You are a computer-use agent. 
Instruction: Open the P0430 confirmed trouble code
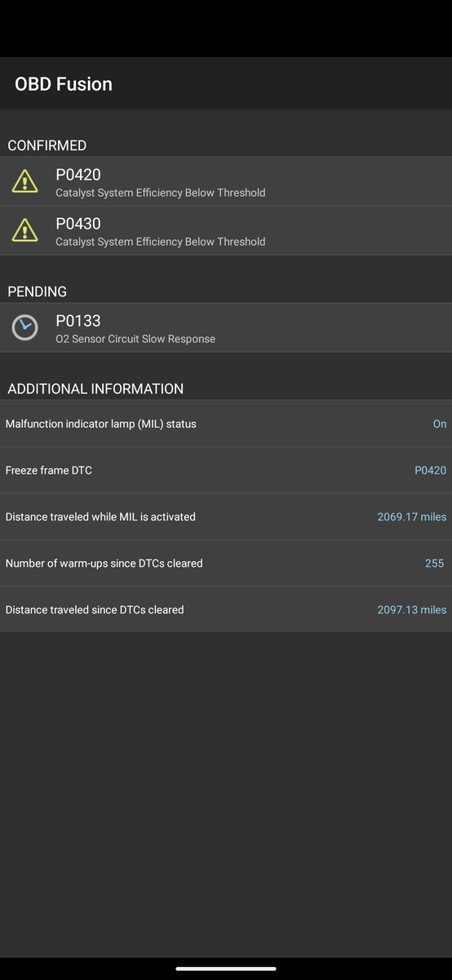click(x=226, y=230)
